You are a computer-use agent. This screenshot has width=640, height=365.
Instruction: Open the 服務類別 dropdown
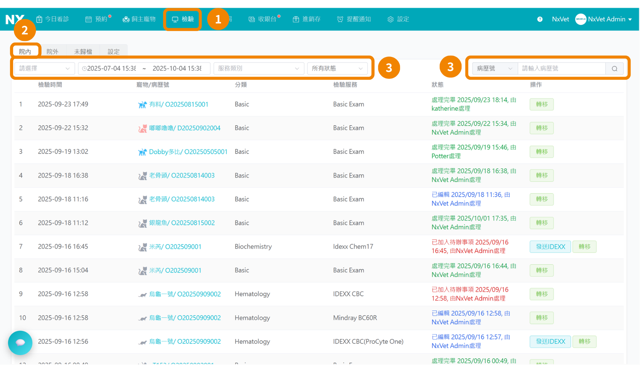258,68
